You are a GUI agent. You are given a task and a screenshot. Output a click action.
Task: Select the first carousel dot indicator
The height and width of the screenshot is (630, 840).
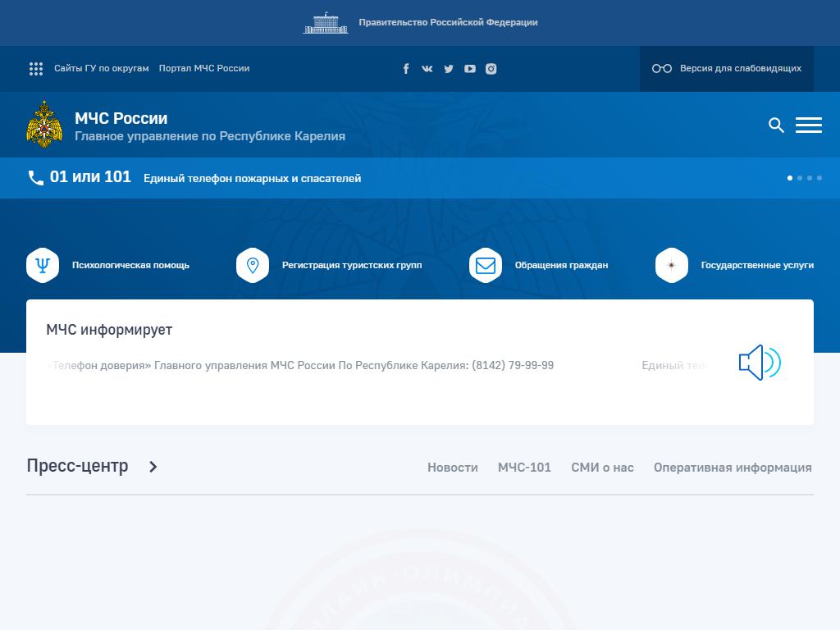790,178
